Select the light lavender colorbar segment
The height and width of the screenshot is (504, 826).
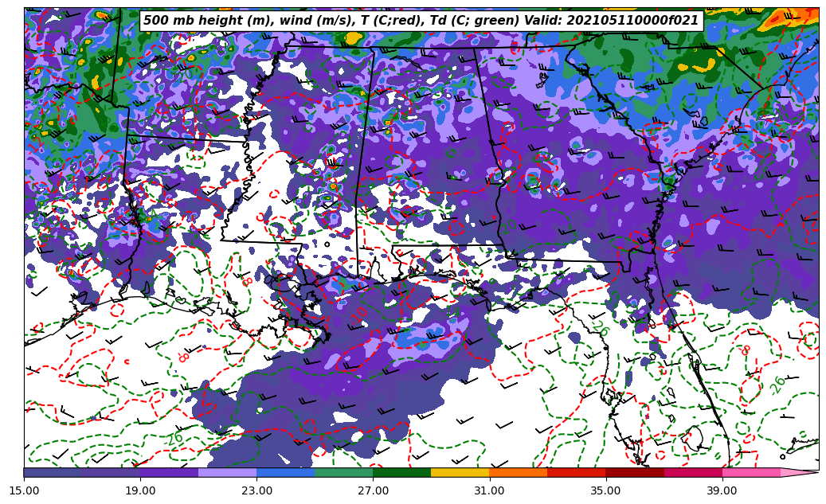227,472
